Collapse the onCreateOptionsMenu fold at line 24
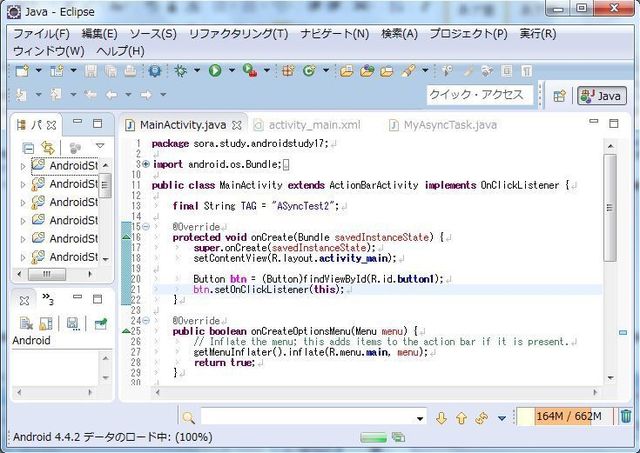 click(146, 321)
